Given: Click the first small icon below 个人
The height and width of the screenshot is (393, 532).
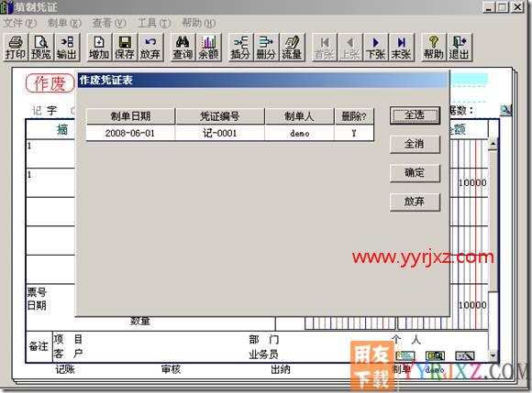Looking at the screenshot, I should pos(405,355).
